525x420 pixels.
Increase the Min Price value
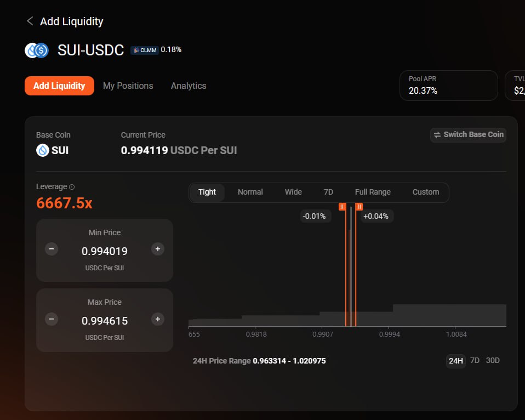[158, 249]
